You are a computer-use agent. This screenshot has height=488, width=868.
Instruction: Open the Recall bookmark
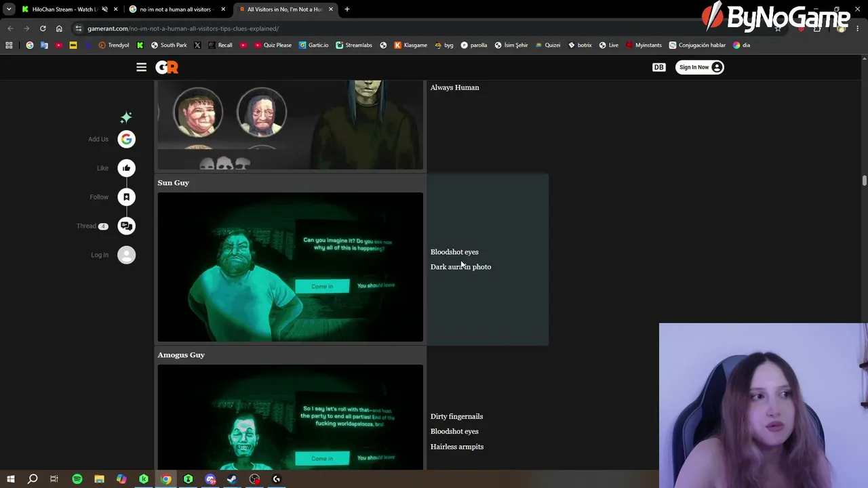pos(220,45)
